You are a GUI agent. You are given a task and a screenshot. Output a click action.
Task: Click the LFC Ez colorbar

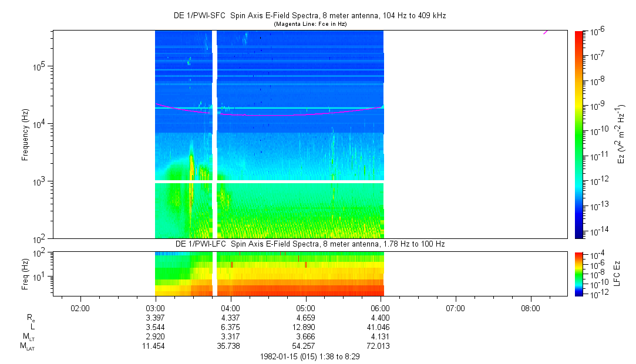click(578, 272)
